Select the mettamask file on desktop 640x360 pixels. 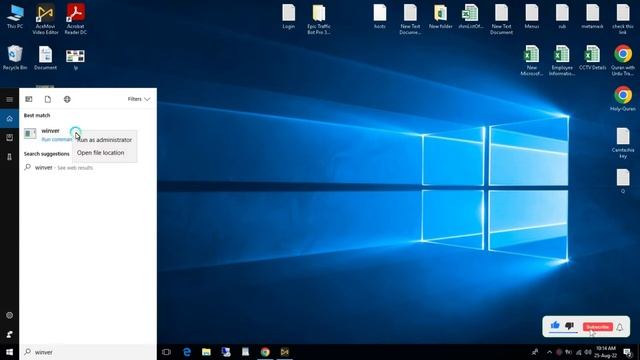(x=593, y=17)
